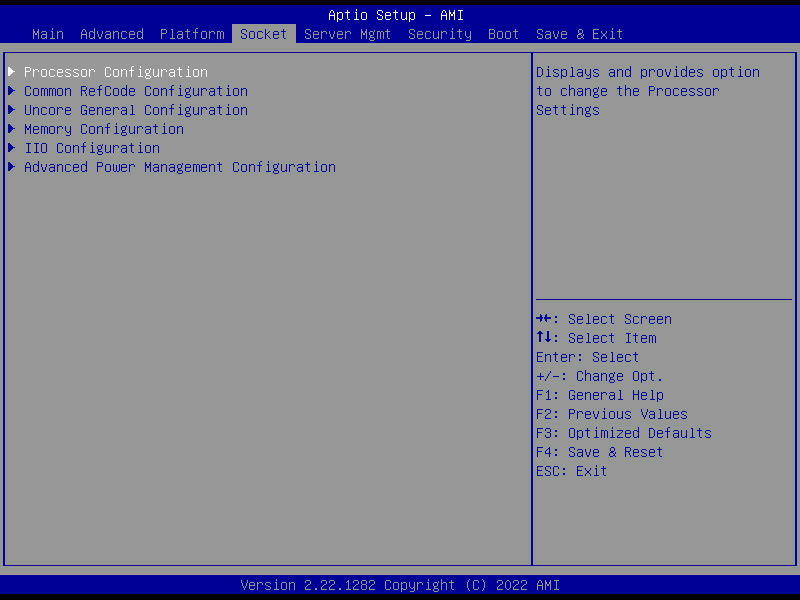Screen dimensions: 800x600
Task: Click the 'F3: Optimized Defaults' line
Action: click(x=623, y=433)
